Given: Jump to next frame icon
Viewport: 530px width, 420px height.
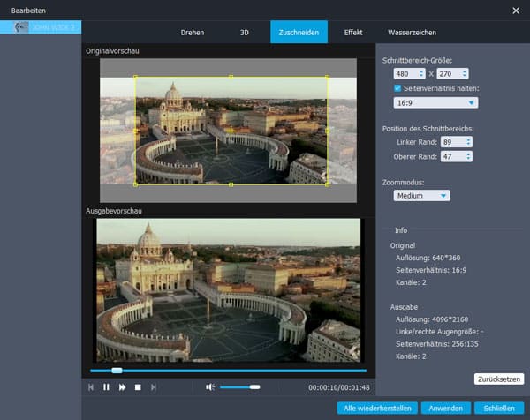Looking at the screenshot, I should tap(154, 387).
